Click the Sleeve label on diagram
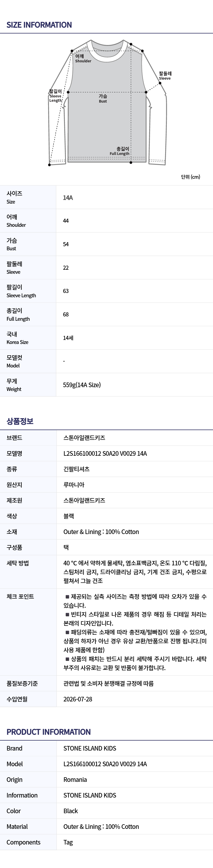This screenshot has height=868, width=213. click(x=165, y=76)
